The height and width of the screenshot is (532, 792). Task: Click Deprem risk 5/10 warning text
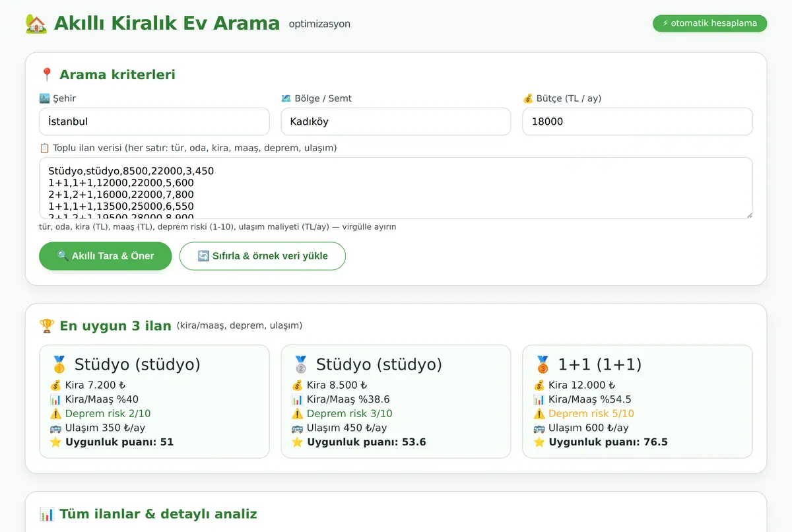591,414
